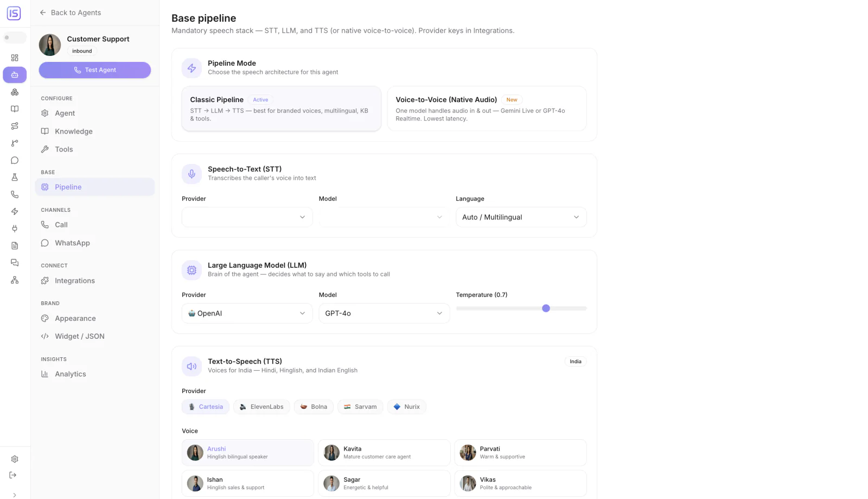Click the Test Agent button
The height and width of the screenshot is (499, 868).
tap(95, 70)
